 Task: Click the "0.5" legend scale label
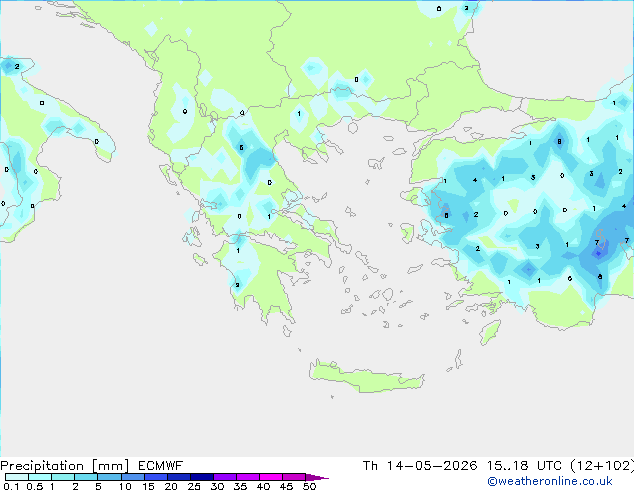point(35,486)
